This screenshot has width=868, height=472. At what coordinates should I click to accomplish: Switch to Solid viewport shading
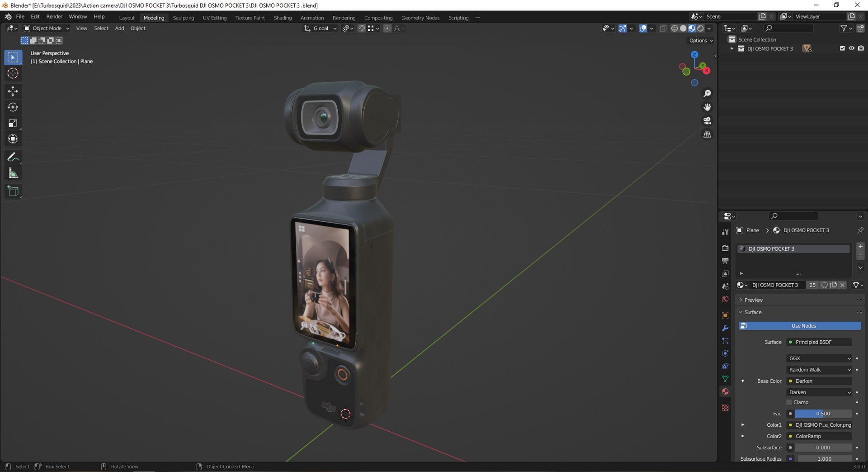pos(683,29)
